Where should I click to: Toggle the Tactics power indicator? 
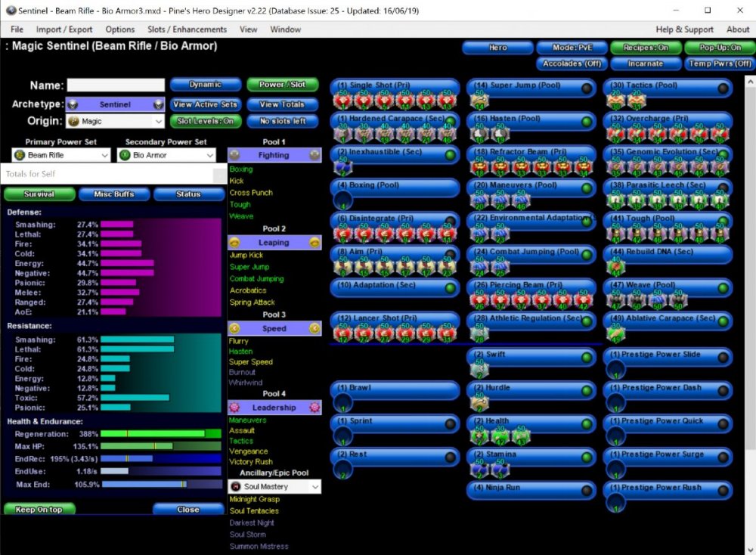[723, 88]
